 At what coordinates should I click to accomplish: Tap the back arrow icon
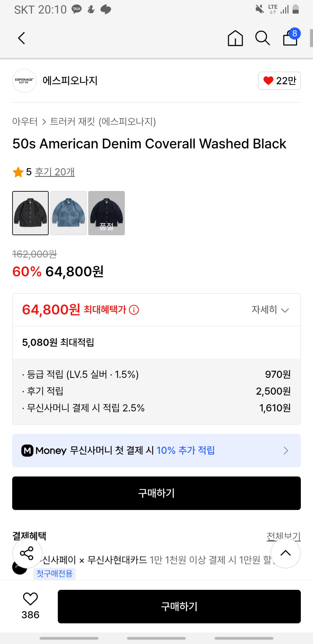click(x=22, y=38)
